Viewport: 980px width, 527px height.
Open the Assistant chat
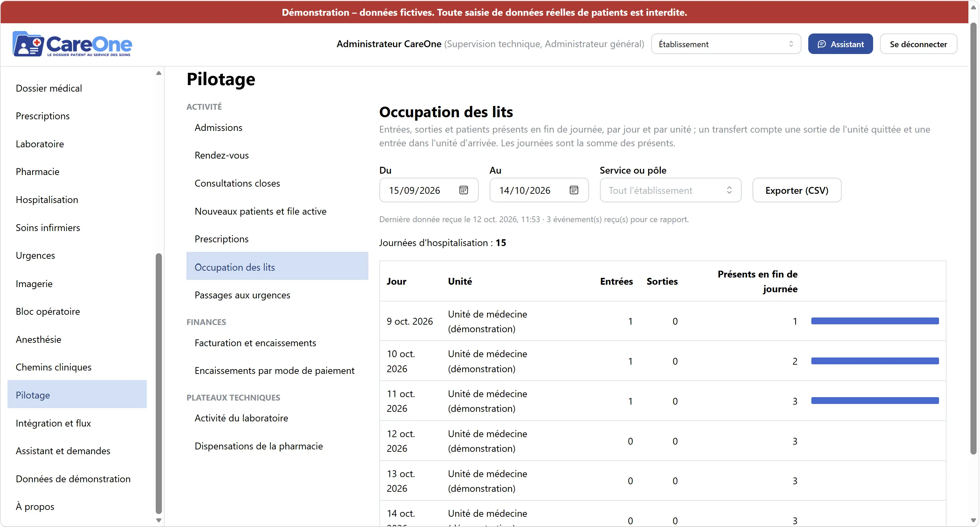pos(840,44)
